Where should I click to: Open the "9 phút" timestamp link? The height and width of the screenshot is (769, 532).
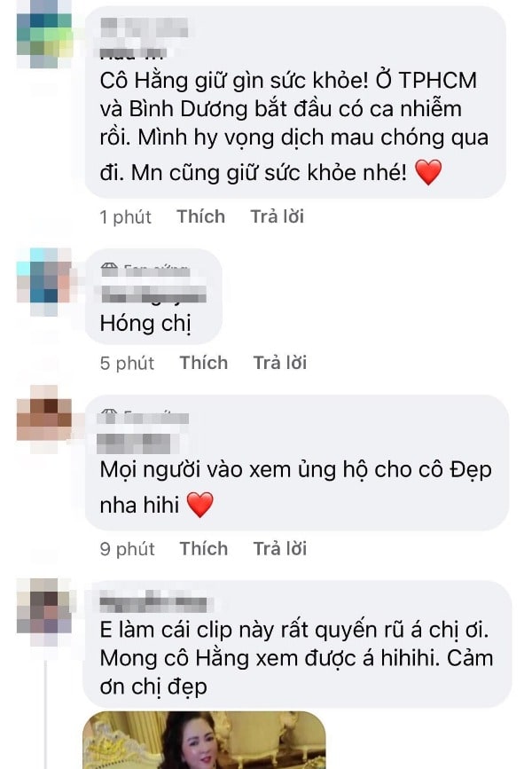[127, 549]
